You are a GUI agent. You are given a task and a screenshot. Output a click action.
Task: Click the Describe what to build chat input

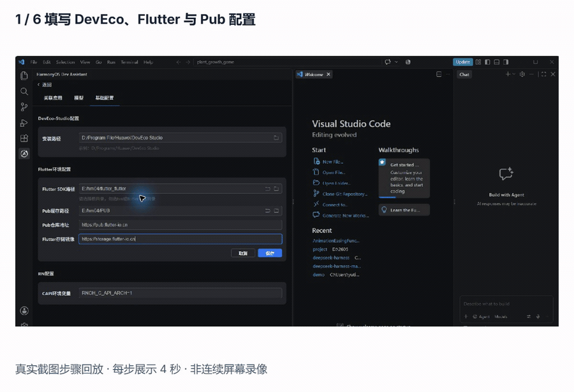(x=506, y=304)
